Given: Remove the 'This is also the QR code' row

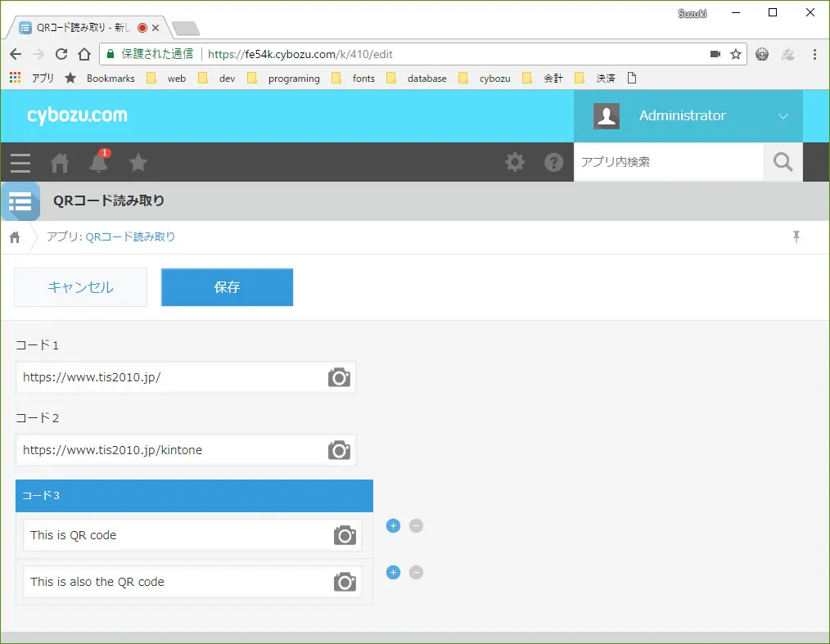Looking at the screenshot, I should coord(416,573).
